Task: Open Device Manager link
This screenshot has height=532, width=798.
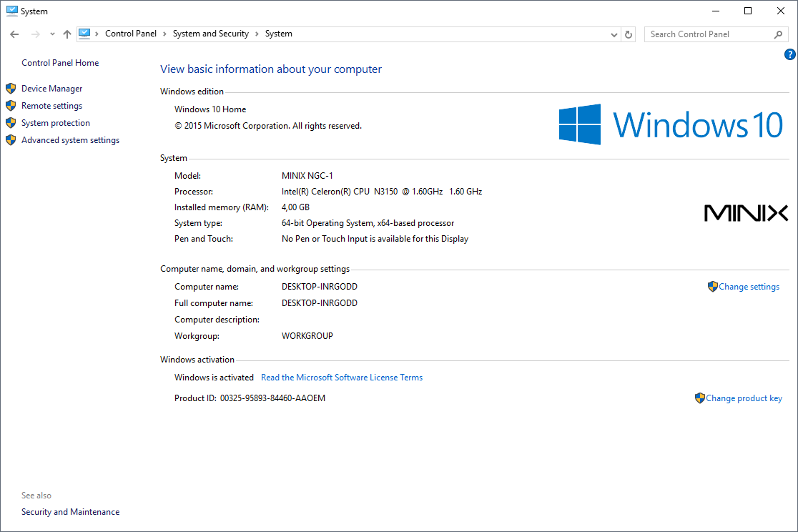Action: (52, 89)
